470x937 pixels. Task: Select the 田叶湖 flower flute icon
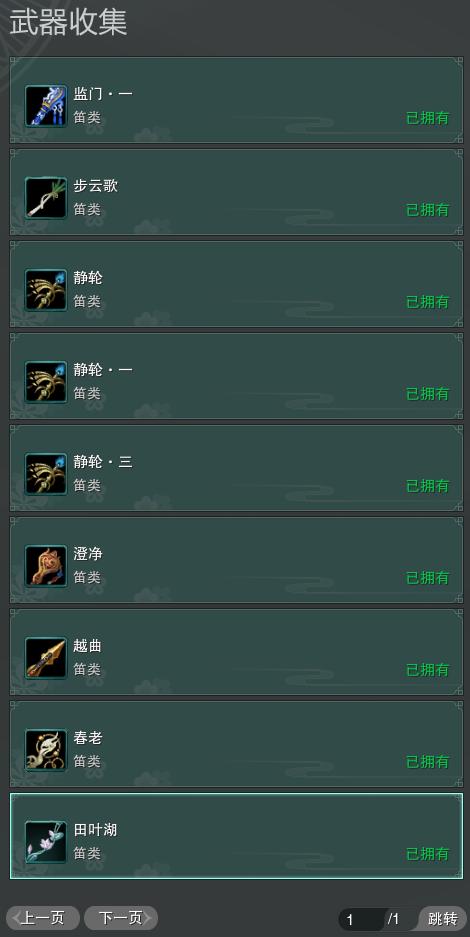[46, 842]
